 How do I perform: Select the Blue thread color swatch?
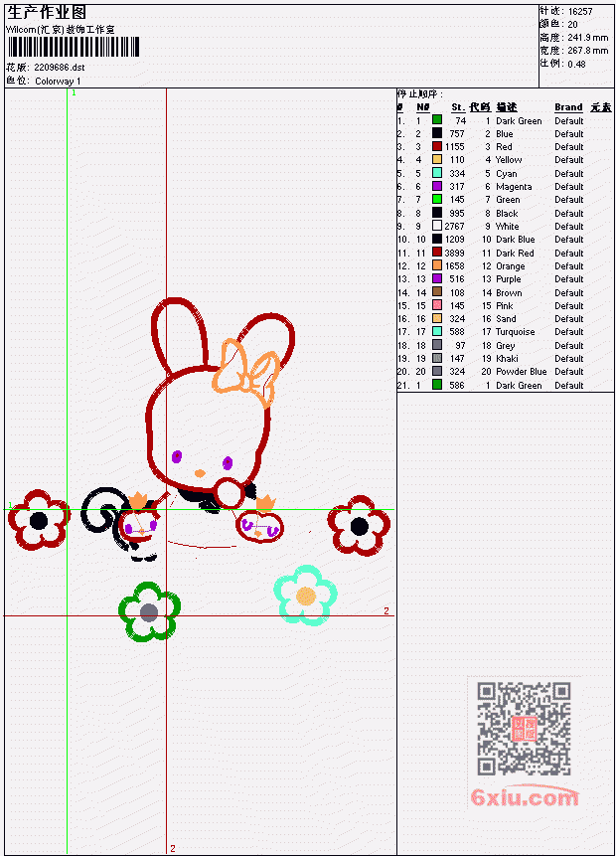[x=437, y=132]
